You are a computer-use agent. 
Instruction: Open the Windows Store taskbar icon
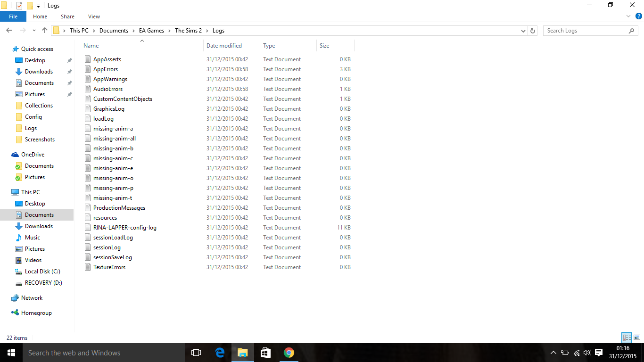click(x=265, y=353)
